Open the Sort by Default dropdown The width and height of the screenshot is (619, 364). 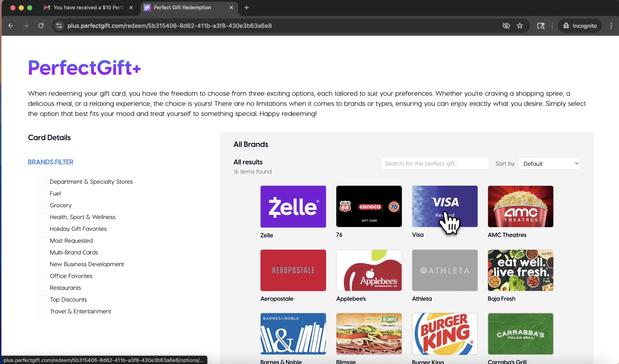point(549,163)
